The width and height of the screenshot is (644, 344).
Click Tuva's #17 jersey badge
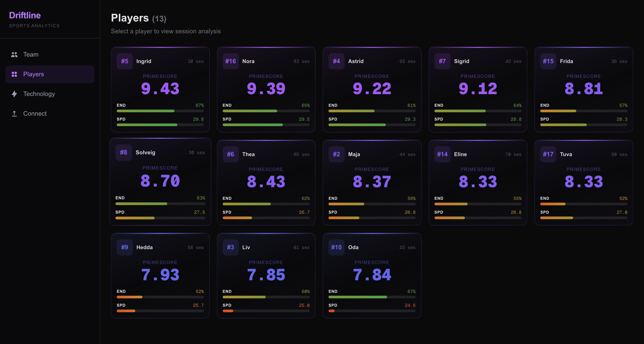[548, 154]
